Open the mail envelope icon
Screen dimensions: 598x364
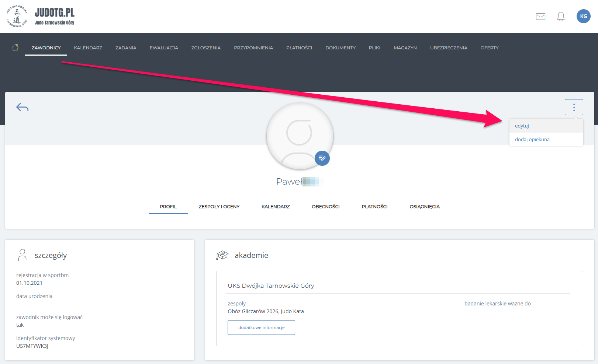click(540, 17)
